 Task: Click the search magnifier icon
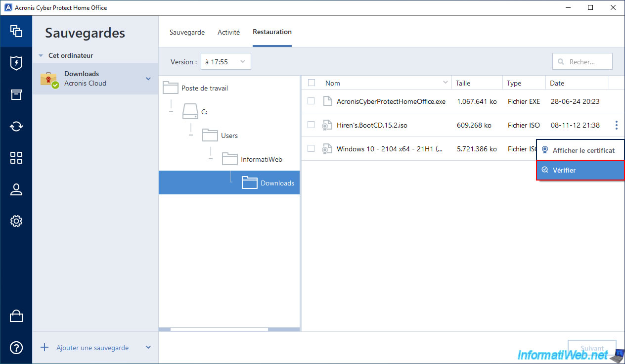561,62
